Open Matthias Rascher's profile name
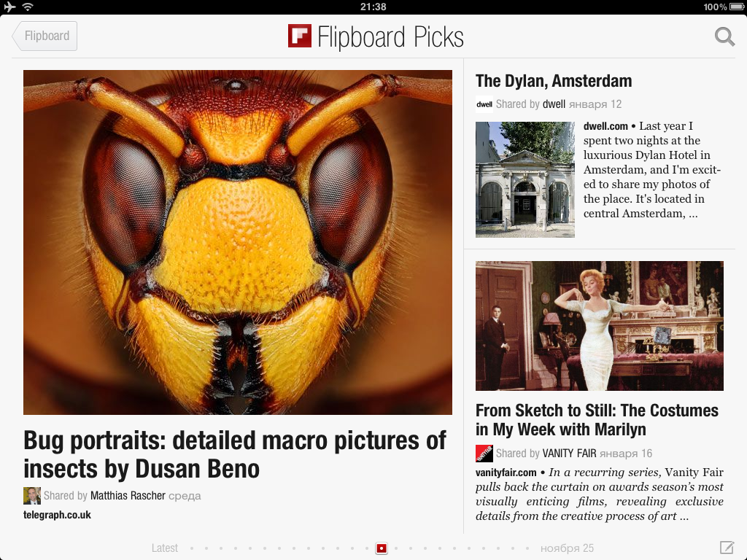 pyautogui.click(x=128, y=496)
